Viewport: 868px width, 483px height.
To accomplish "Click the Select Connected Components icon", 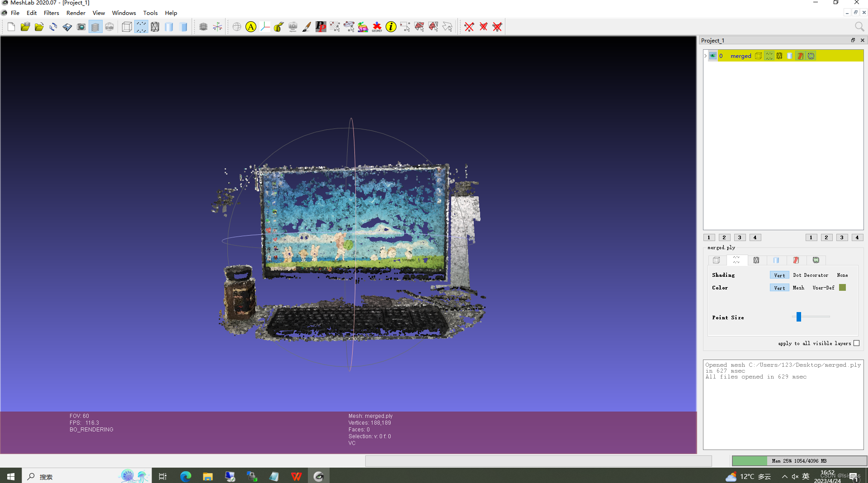I will point(349,27).
